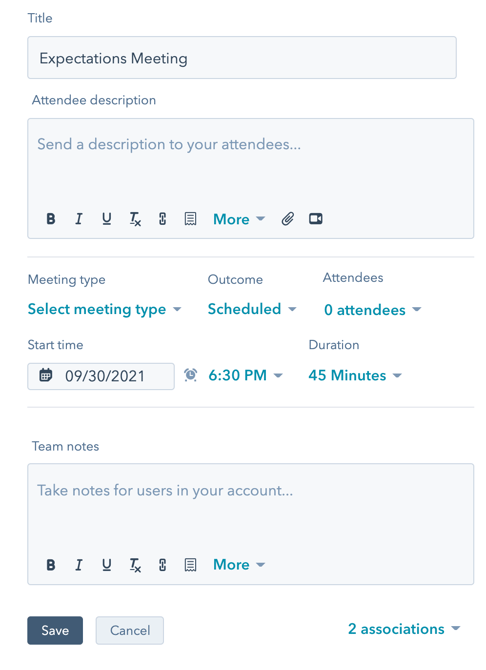This screenshot has width=486, height=670.
Task: Open More options in Attendee description toolbar
Action: point(239,219)
